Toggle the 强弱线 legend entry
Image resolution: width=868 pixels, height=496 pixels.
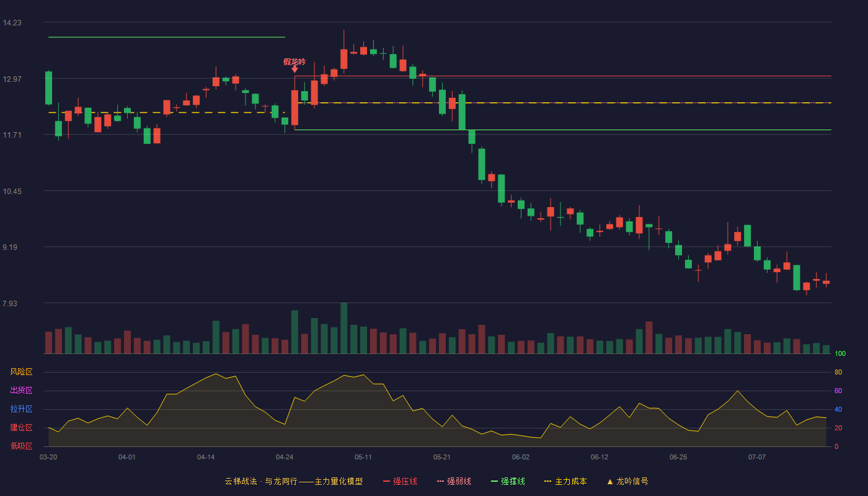(454, 481)
